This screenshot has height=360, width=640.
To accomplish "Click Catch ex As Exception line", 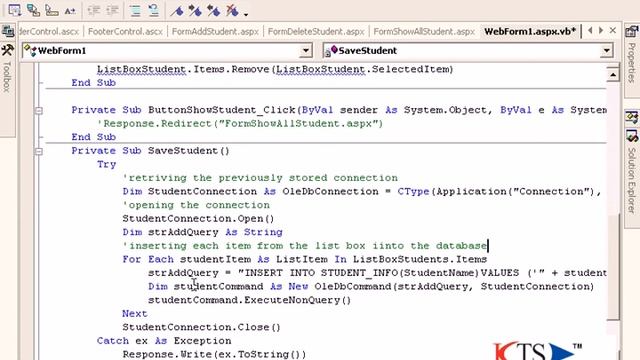I will click(x=164, y=341).
